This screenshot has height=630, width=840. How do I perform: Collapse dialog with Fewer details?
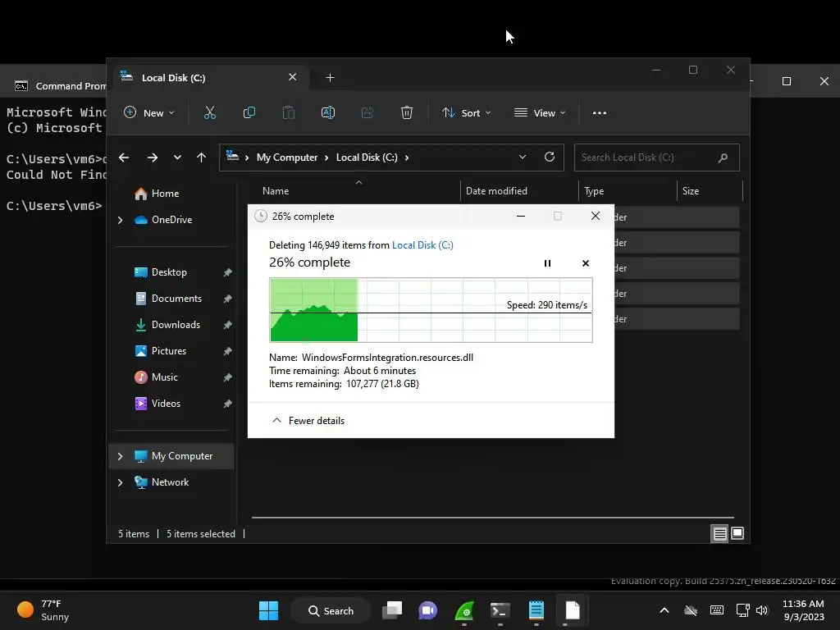[x=308, y=421]
